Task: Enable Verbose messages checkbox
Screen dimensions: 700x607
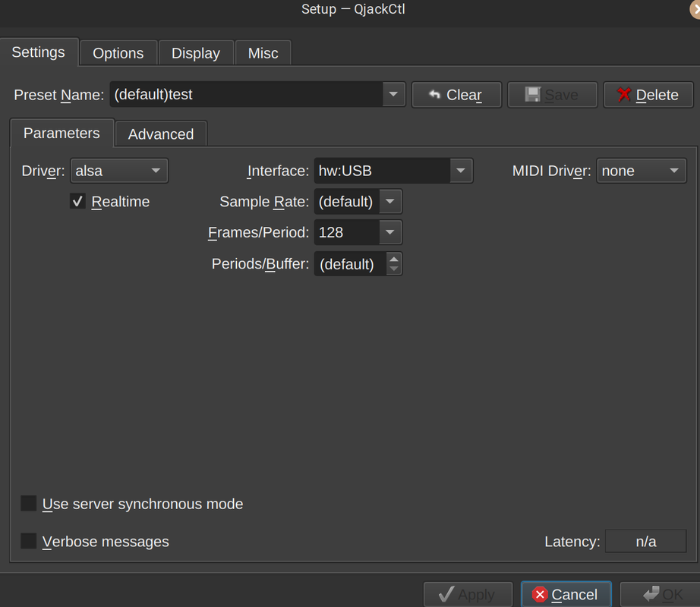Action: tap(29, 541)
